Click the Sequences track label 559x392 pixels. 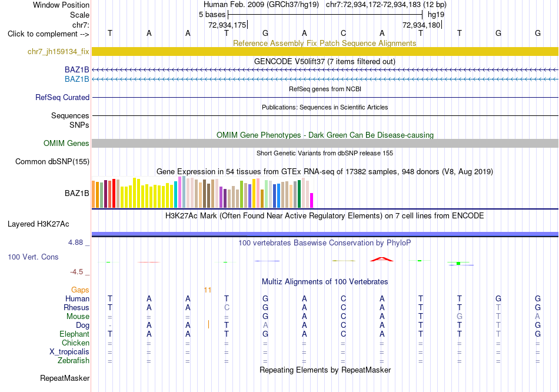(x=70, y=115)
